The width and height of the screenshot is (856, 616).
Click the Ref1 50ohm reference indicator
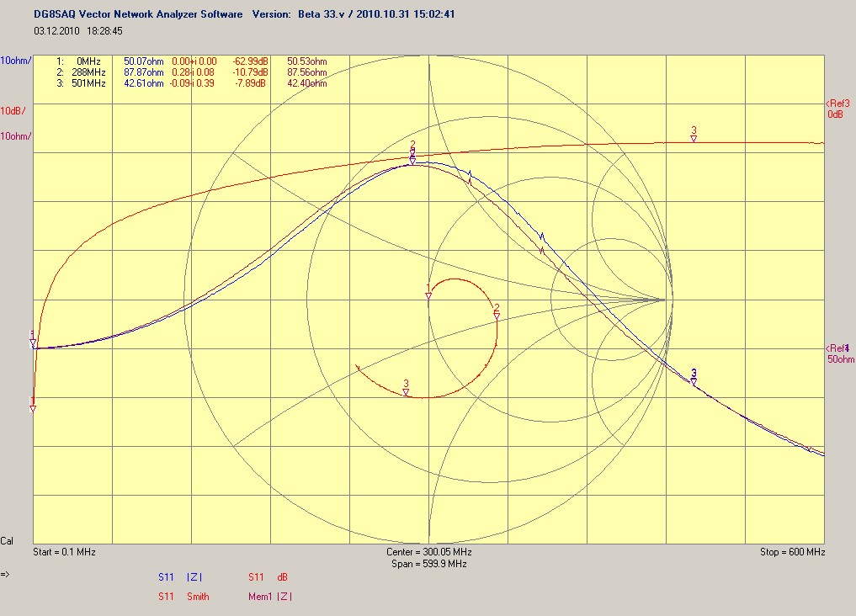840,353
